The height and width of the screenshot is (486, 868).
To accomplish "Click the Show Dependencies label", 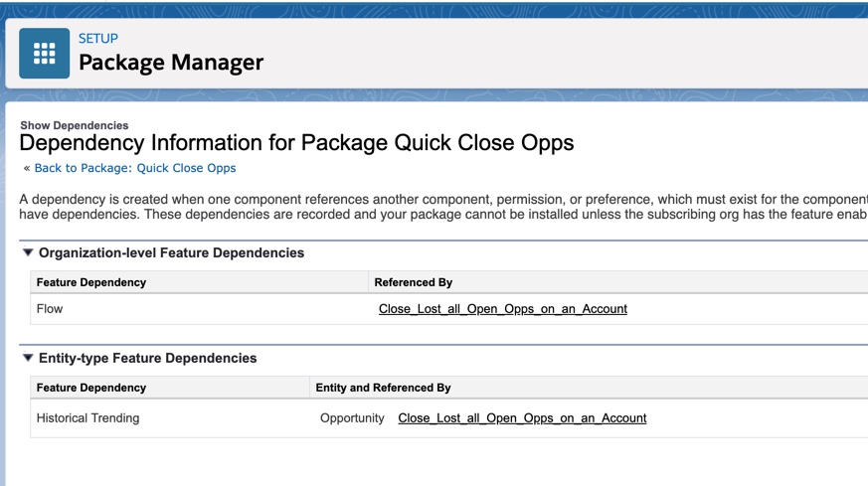I will coord(74,125).
